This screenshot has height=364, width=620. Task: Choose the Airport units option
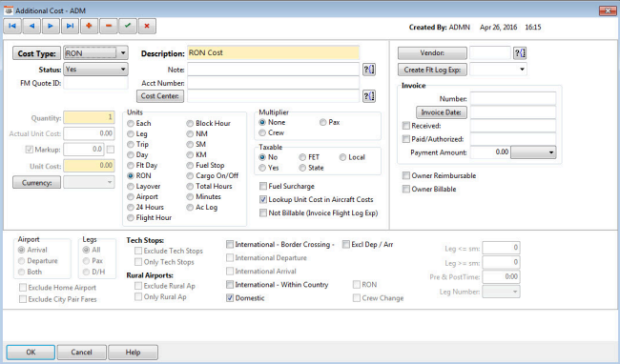pyautogui.click(x=131, y=197)
